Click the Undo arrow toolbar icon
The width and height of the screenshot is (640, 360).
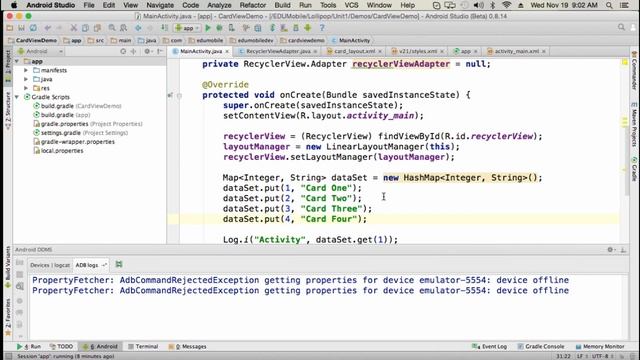[48, 28]
